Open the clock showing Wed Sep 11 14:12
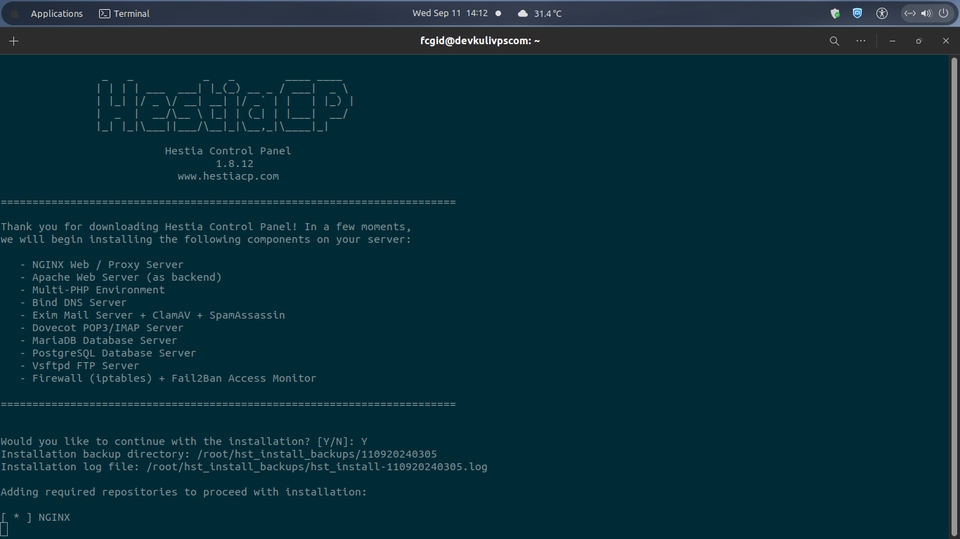Screen dimensions: 960x539 [x=450, y=13]
